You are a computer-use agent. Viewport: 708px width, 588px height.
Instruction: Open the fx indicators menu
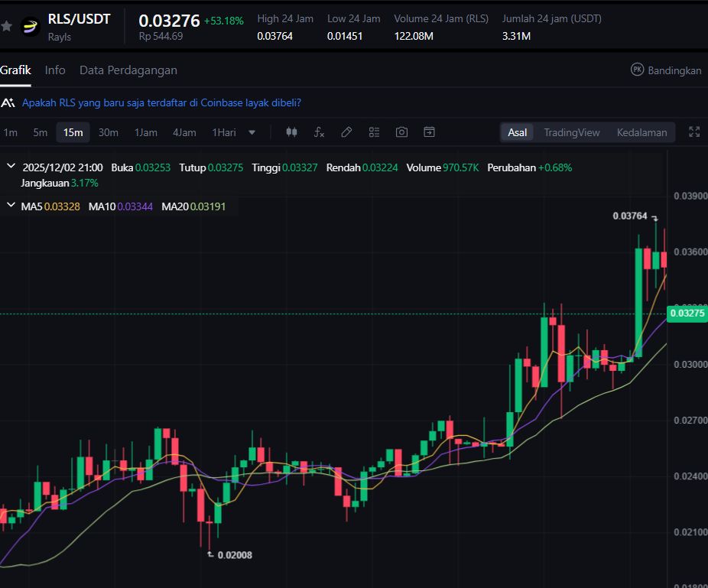click(x=319, y=132)
